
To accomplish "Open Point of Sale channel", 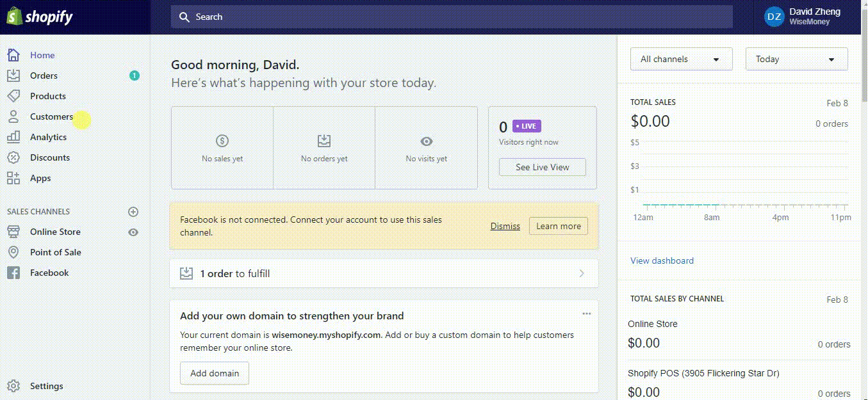I will [x=56, y=252].
